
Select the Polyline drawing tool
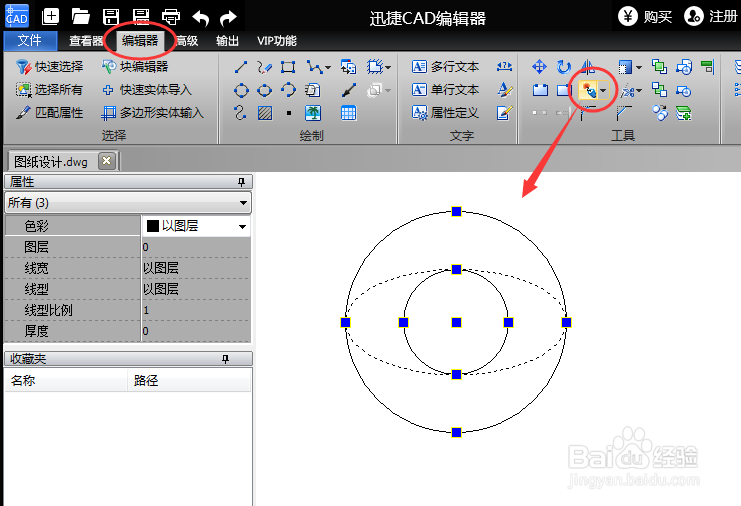pyautogui.click(x=314, y=67)
